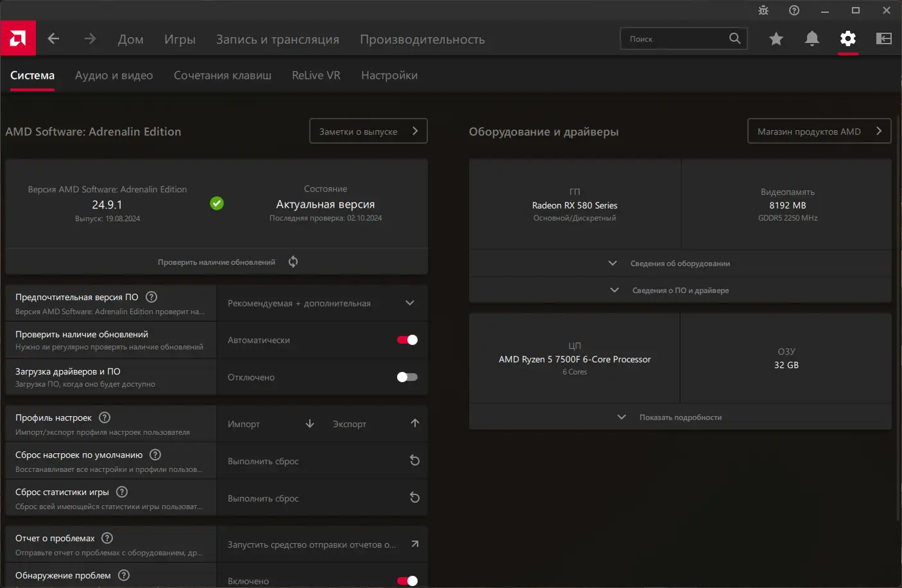The image size is (902, 588).
Task: Open Заметки о выпуске release notes
Action: click(x=368, y=131)
